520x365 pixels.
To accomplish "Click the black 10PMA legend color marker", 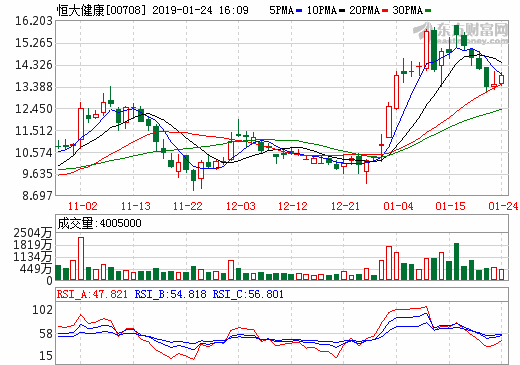I will point(342,11).
